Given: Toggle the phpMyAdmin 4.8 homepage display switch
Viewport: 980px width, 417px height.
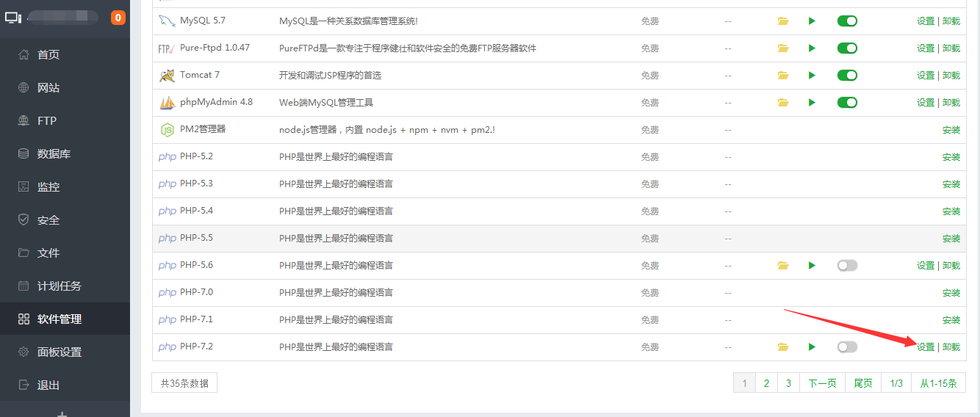Looking at the screenshot, I should [847, 103].
